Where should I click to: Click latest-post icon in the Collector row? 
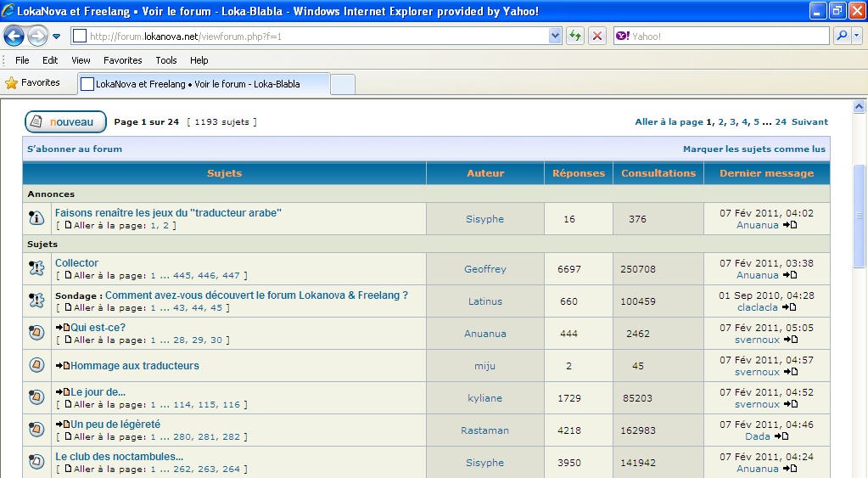point(789,275)
